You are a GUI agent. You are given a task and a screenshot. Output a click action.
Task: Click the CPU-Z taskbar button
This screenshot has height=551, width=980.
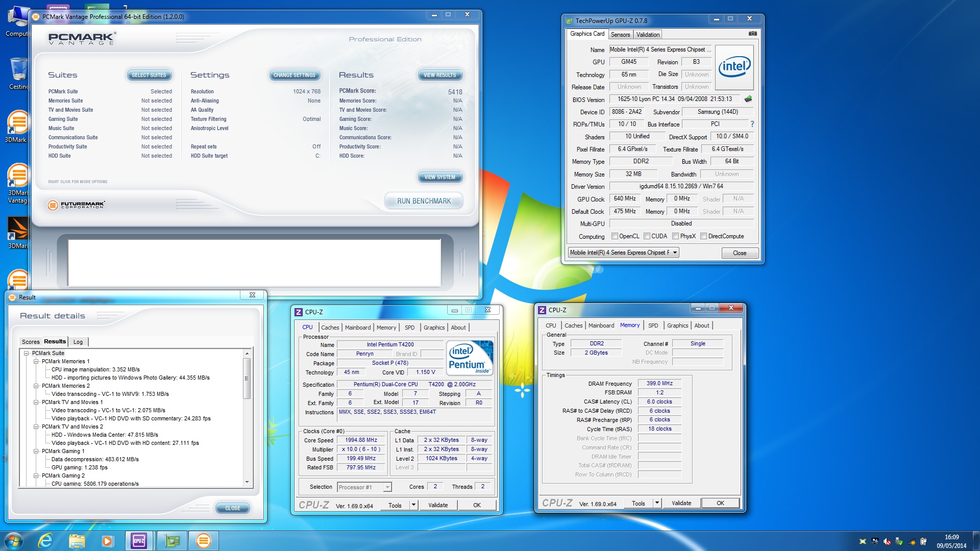click(139, 541)
